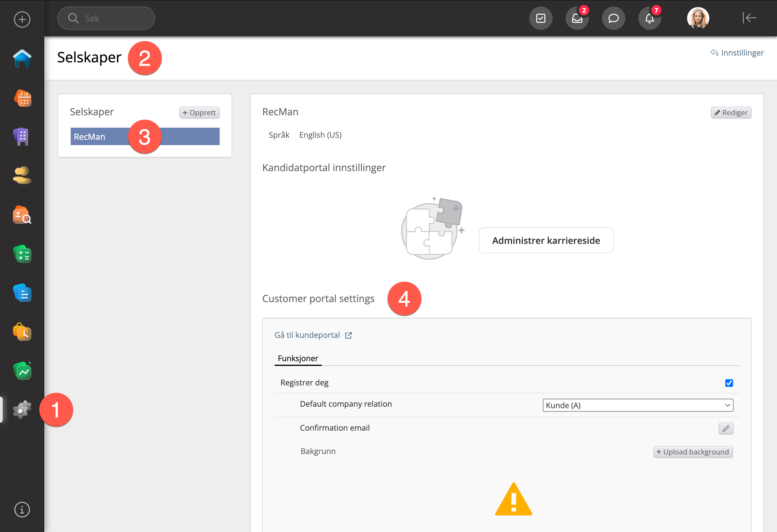The image size is (777, 532).
Task: Click the user profile avatar
Action: [698, 18]
